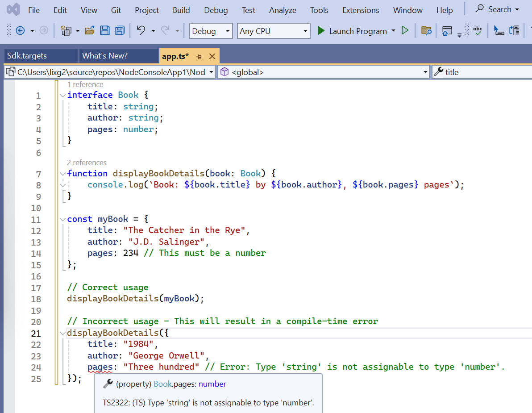
Task: Expand the <global> scope dropdown
Action: 425,72
